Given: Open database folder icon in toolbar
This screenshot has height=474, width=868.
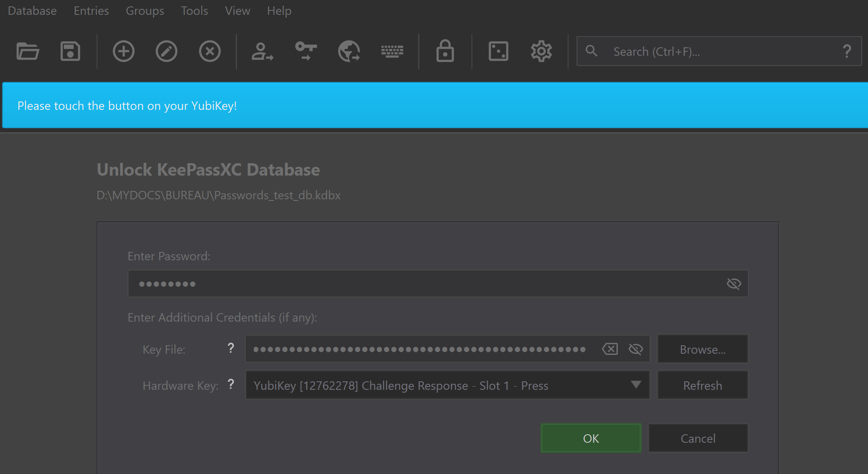Looking at the screenshot, I should pos(28,51).
